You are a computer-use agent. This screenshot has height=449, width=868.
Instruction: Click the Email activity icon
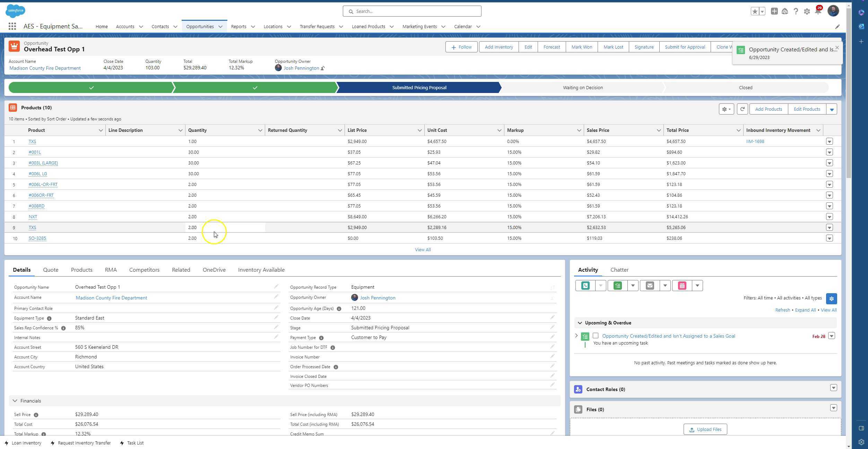(x=650, y=286)
